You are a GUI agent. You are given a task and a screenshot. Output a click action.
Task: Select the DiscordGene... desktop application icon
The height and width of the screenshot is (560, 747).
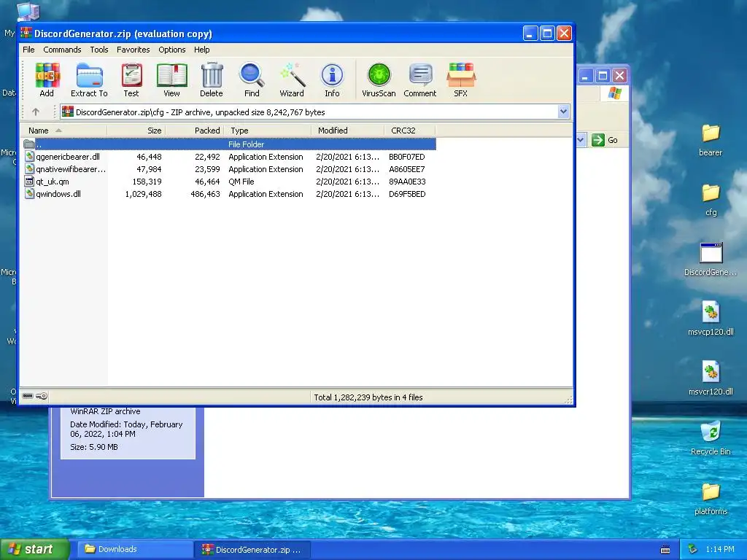pyautogui.click(x=711, y=260)
